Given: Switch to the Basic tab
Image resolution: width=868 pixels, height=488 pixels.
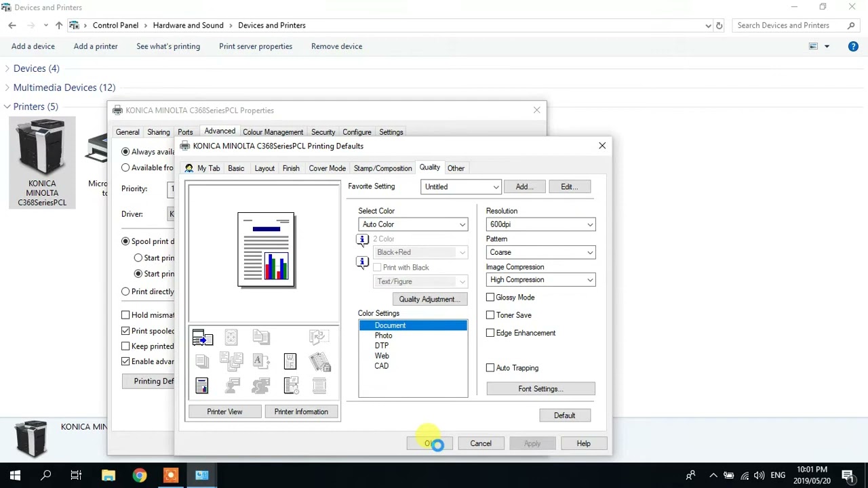Looking at the screenshot, I should tap(236, 168).
